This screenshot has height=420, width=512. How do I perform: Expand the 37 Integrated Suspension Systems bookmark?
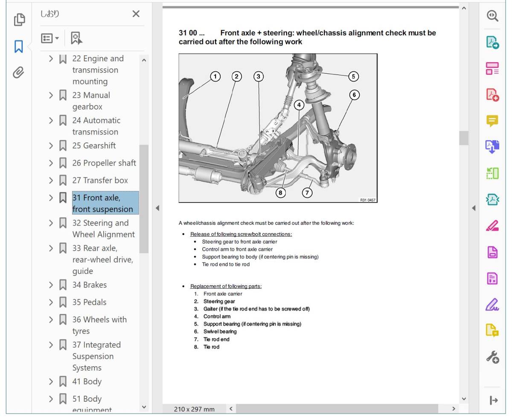coord(51,345)
